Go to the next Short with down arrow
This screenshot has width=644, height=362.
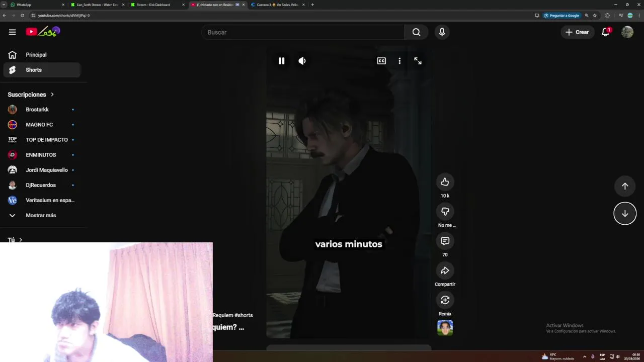[x=625, y=214]
